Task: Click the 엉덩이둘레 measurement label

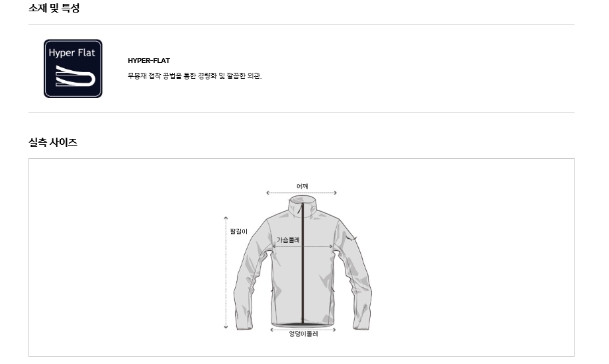Action: tap(303, 334)
